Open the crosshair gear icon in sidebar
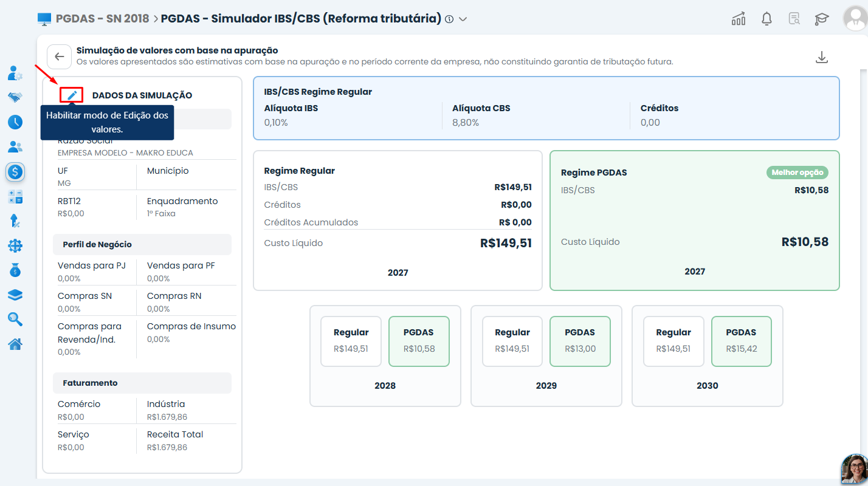This screenshot has height=486, width=868. [15, 245]
